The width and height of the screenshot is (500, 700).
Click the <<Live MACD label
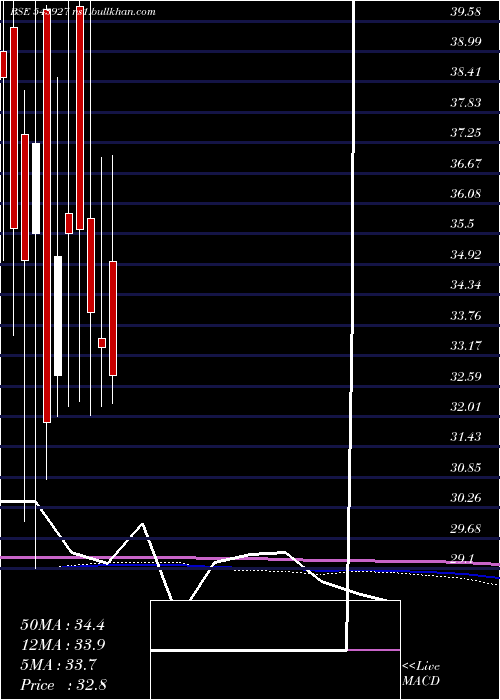click(x=421, y=674)
